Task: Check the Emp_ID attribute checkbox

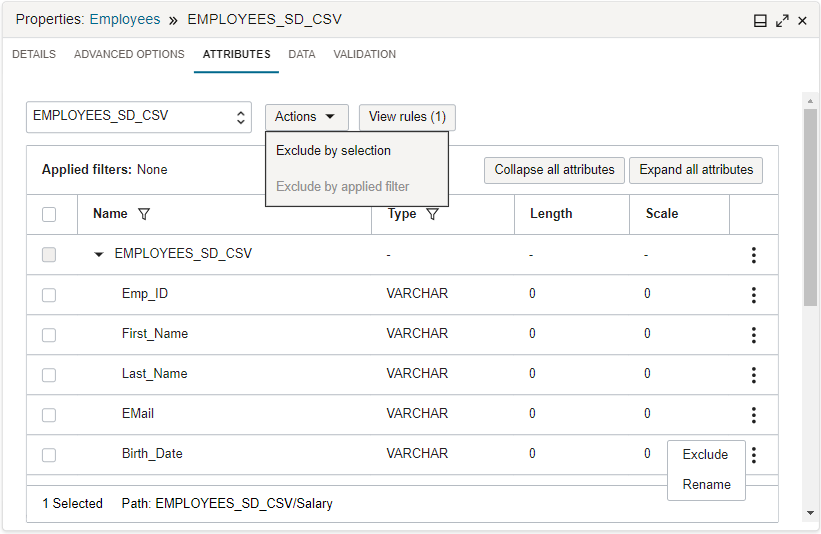Action: 49,295
